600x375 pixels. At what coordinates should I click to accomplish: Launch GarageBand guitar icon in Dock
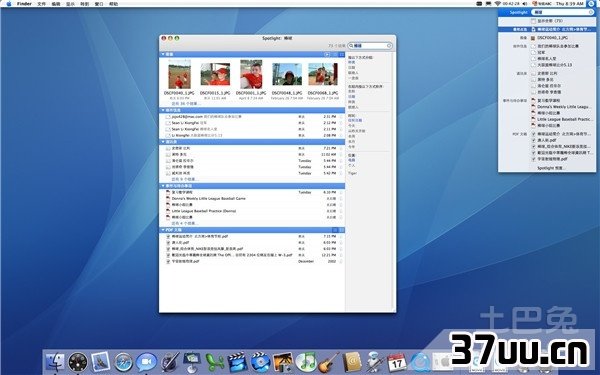pos(328,362)
